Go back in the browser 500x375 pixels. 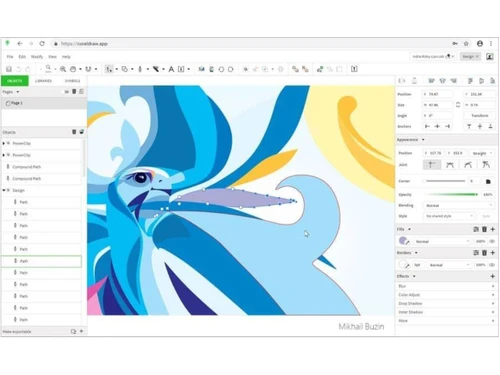[20, 44]
